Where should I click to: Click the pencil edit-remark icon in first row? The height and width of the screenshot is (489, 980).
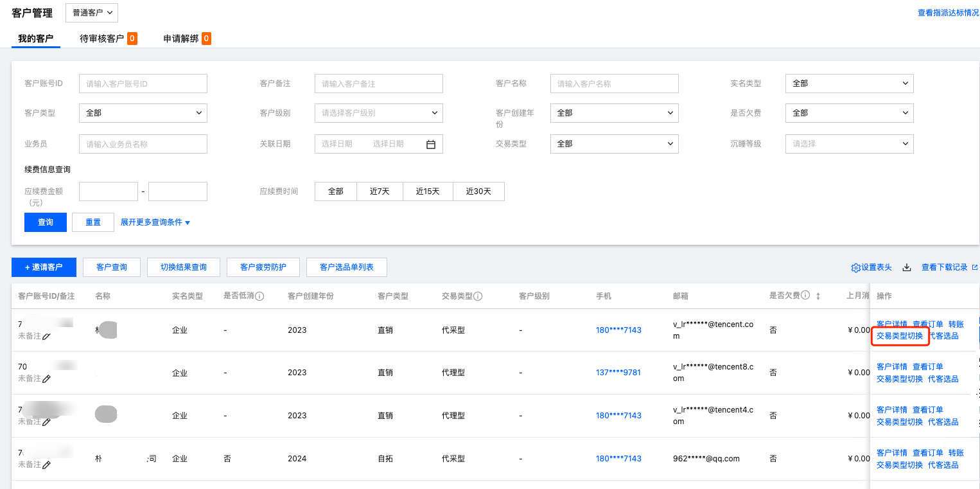pos(46,337)
